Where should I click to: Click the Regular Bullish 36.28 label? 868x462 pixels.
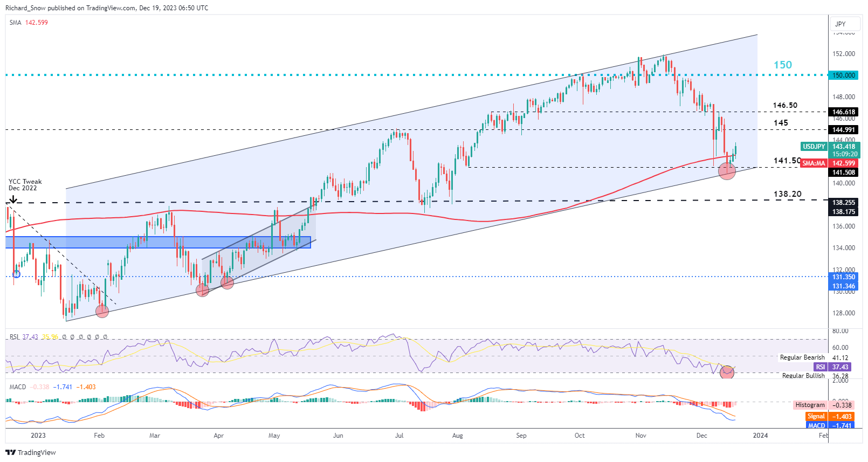point(815,376)
